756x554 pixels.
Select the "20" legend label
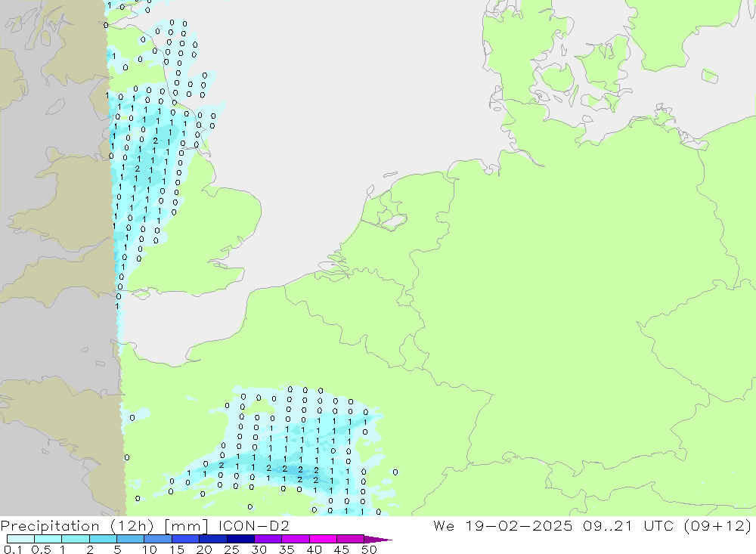204,549
